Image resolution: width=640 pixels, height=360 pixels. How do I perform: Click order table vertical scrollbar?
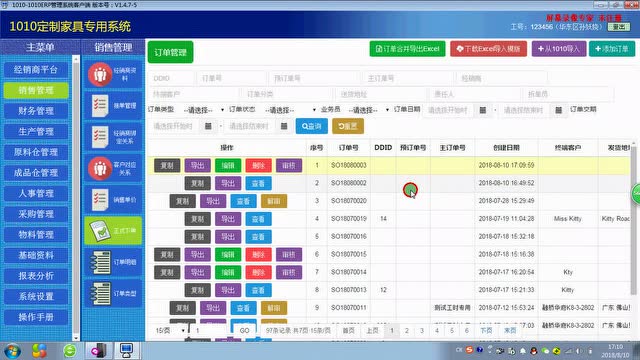[x=633, y=219]
